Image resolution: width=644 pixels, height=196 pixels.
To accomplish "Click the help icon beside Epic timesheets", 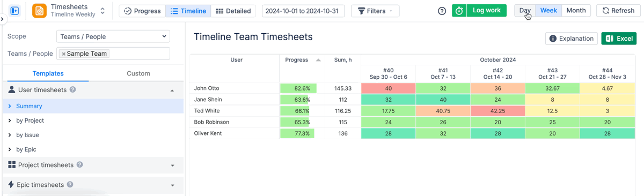I will click(x=70, y=185).
